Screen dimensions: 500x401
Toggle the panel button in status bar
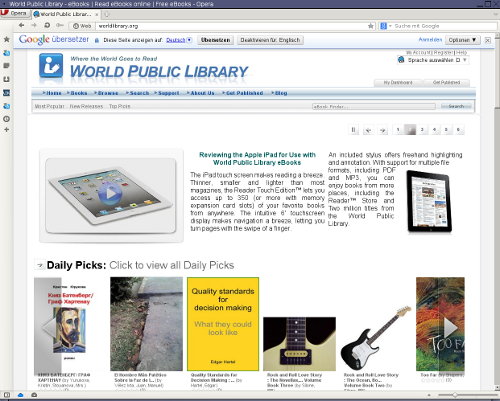click(7, 395)
